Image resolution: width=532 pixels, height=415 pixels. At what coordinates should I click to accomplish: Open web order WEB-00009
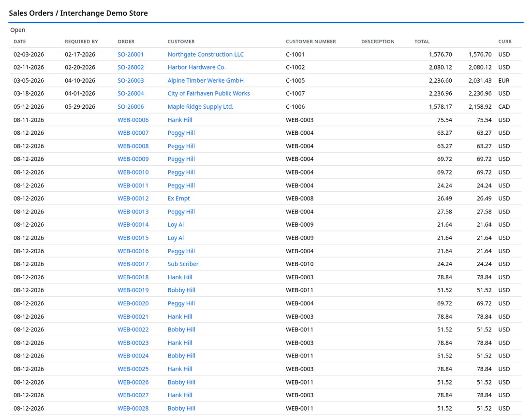(133, 158)
